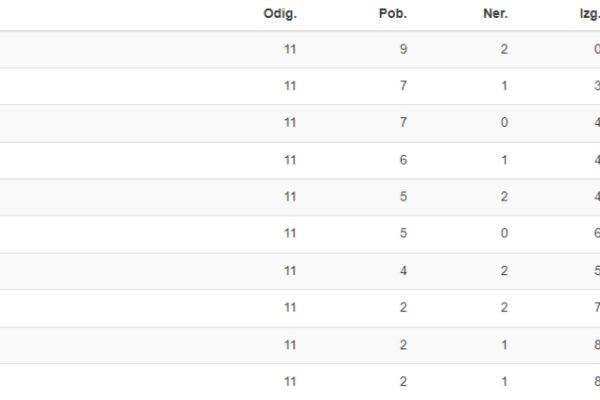
Task: Click Odig. value 11 in last row
Action: point(290,382)
